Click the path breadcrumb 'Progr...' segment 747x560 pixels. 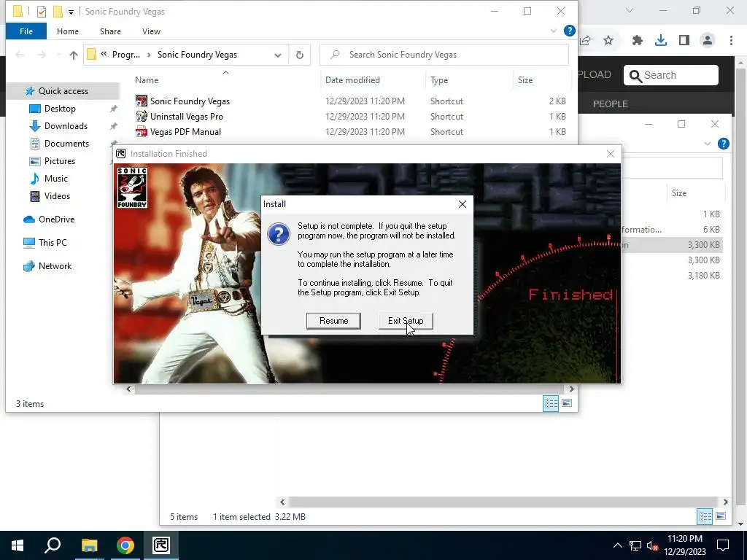(126, 55)
